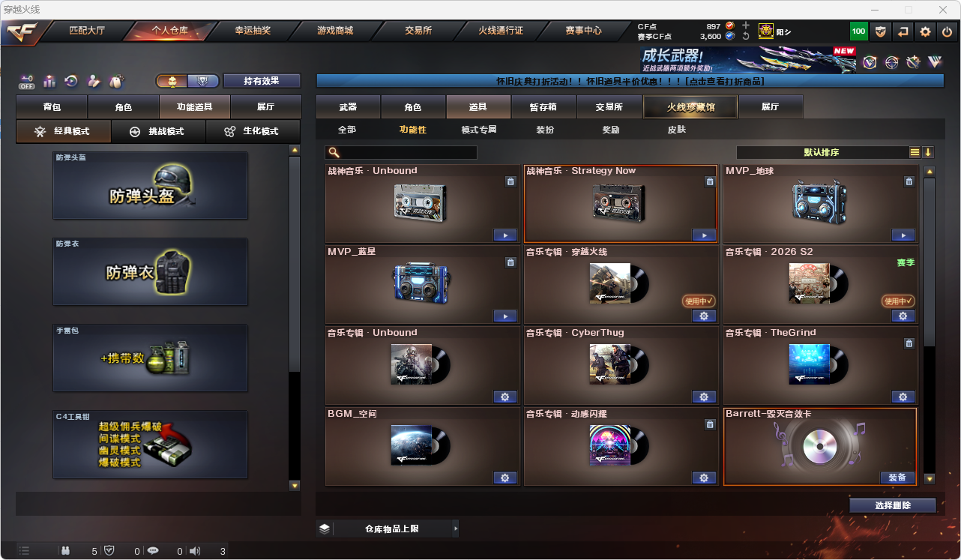Open the 默认排序 sort dropdown

tap(822, 152)
